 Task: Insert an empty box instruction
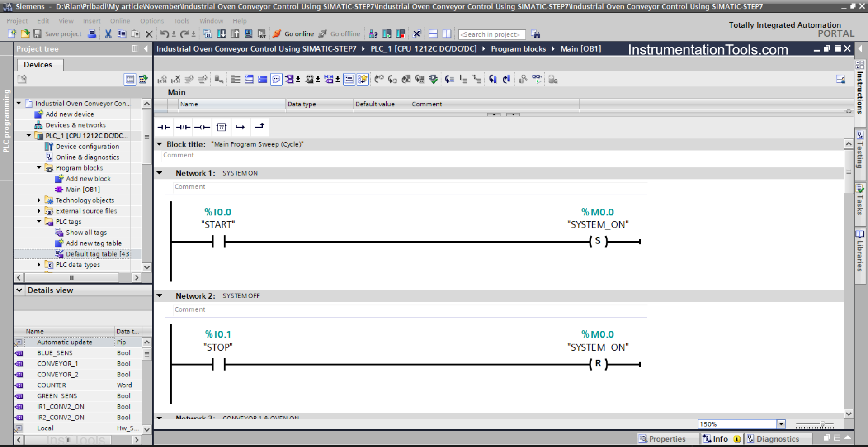221,127
